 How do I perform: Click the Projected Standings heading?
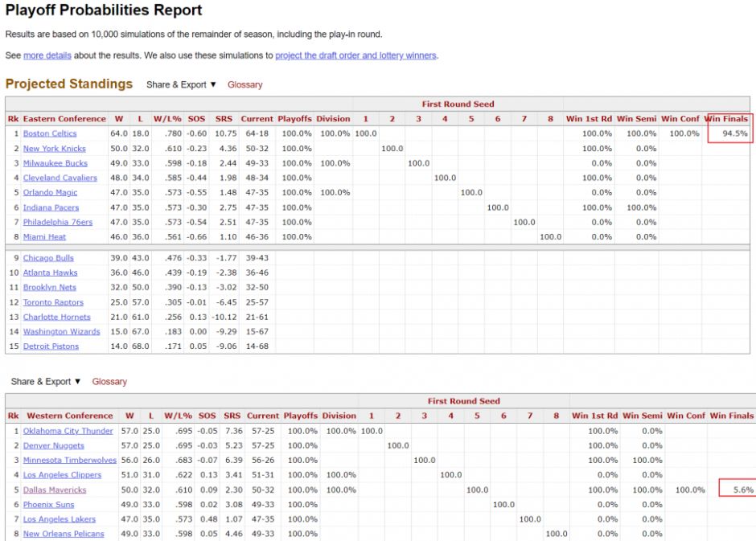[x=69, y=84]
